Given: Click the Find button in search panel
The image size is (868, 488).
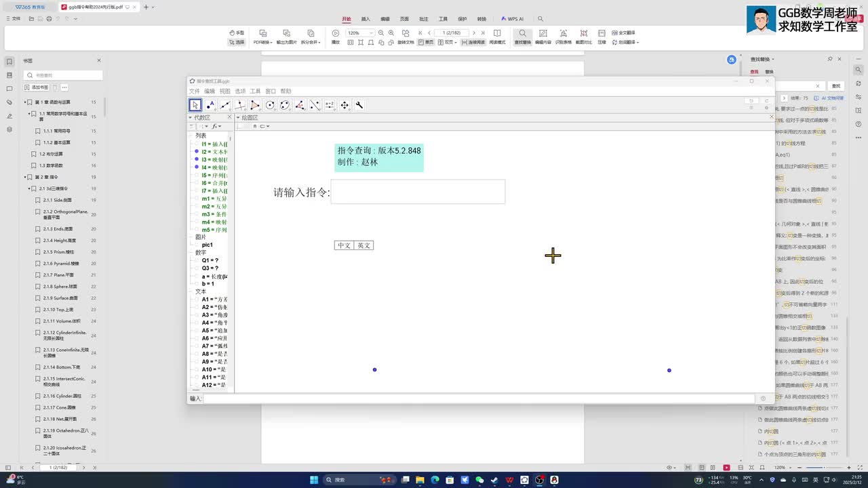Looking at the screenshot, I should tap(835, 86).
